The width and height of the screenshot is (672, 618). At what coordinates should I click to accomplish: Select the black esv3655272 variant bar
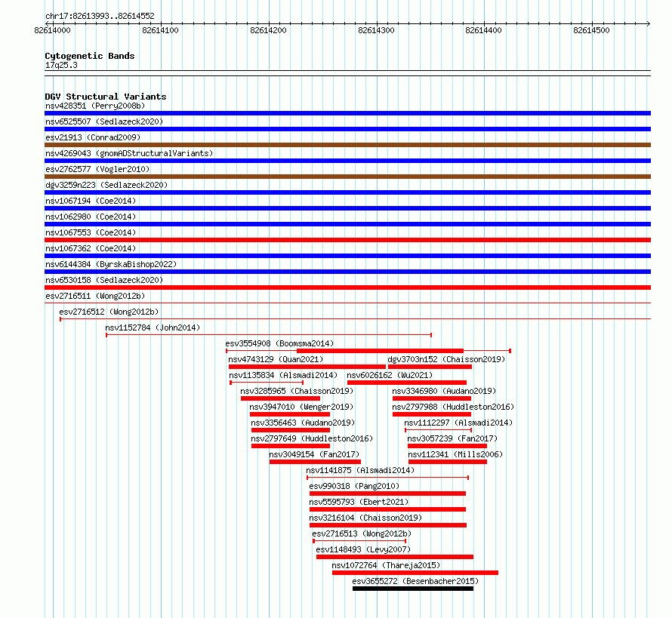(413, 589)
